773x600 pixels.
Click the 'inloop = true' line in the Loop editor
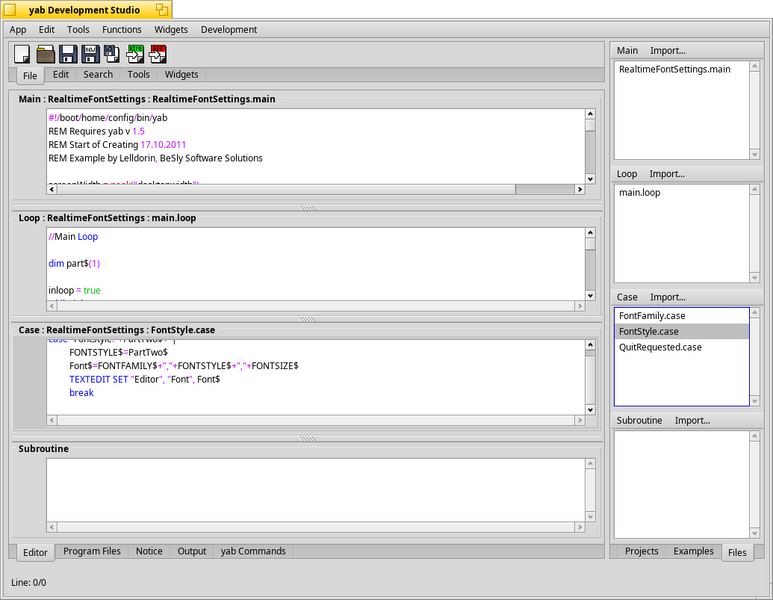tap(74, 290)
